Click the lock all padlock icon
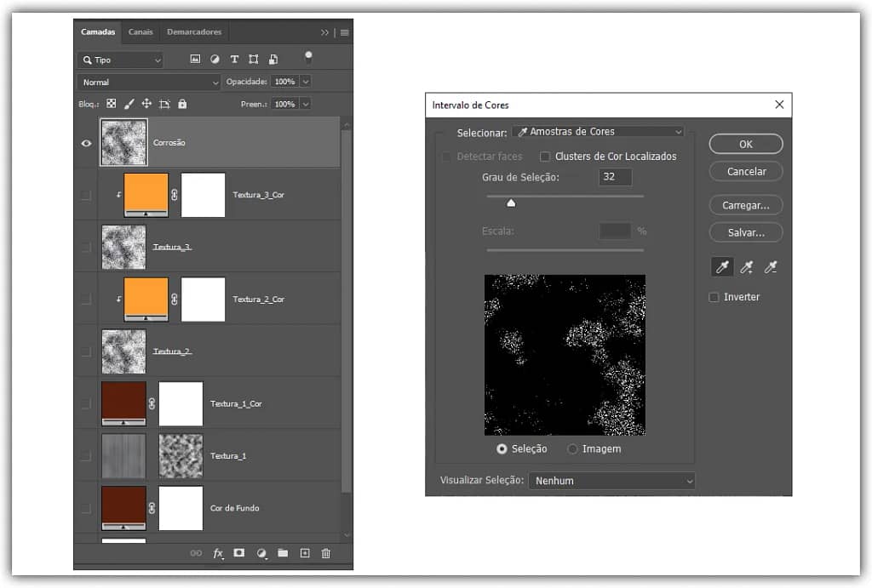This screenshot has height=588, width=872. pos(182,104)
